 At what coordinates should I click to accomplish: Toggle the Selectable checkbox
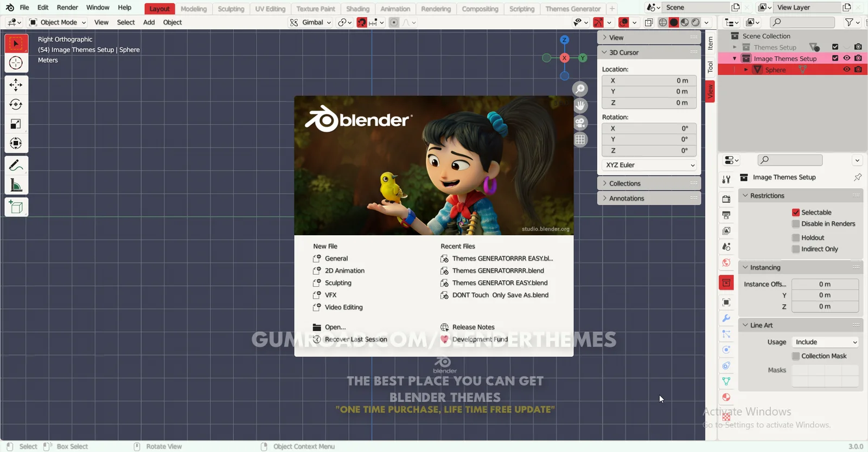[796, 212]
